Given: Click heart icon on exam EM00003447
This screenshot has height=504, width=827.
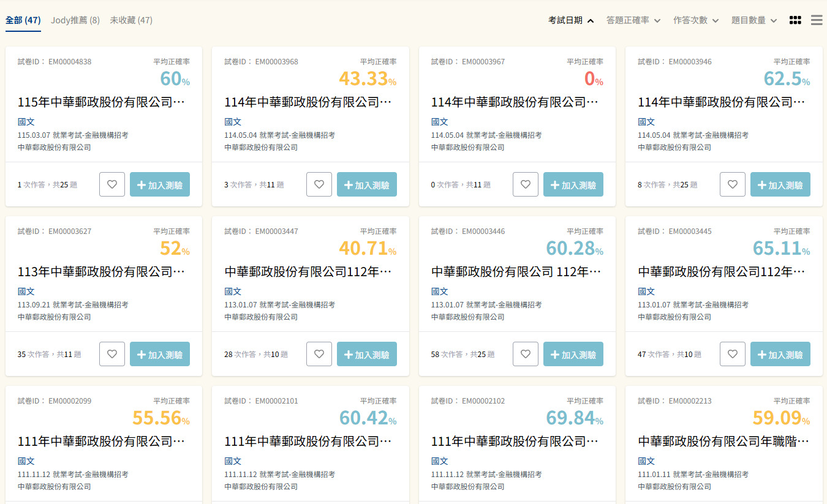Looking at the screenshot, I should 319,354.
